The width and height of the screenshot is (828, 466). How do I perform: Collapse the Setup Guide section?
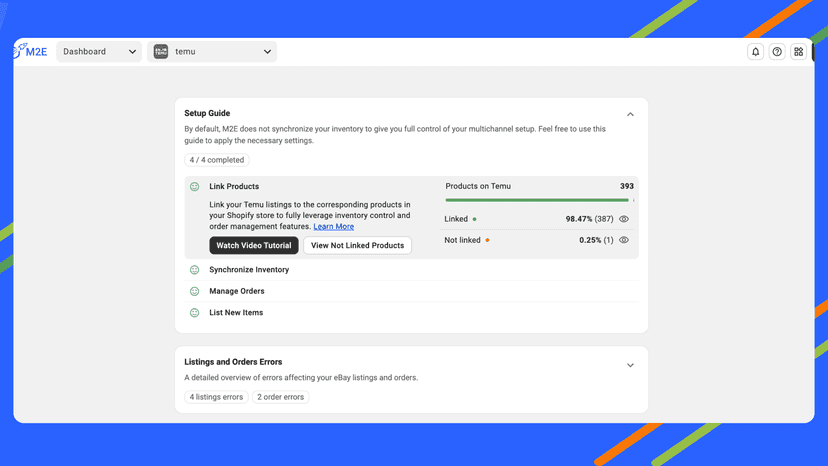(630, 114)
